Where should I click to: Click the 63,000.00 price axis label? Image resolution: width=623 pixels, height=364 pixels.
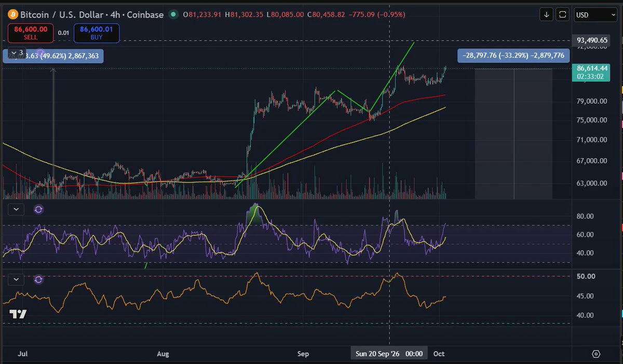(591, 183)
